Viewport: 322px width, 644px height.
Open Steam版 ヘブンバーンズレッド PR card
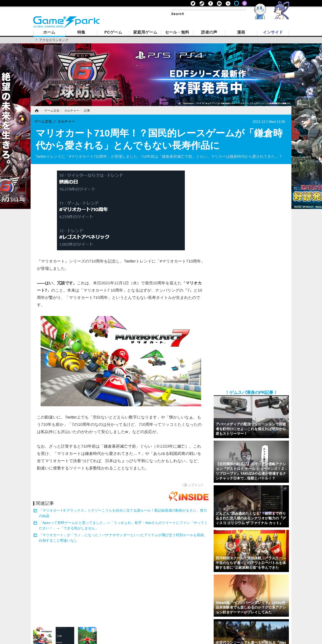tap(251, 596)
